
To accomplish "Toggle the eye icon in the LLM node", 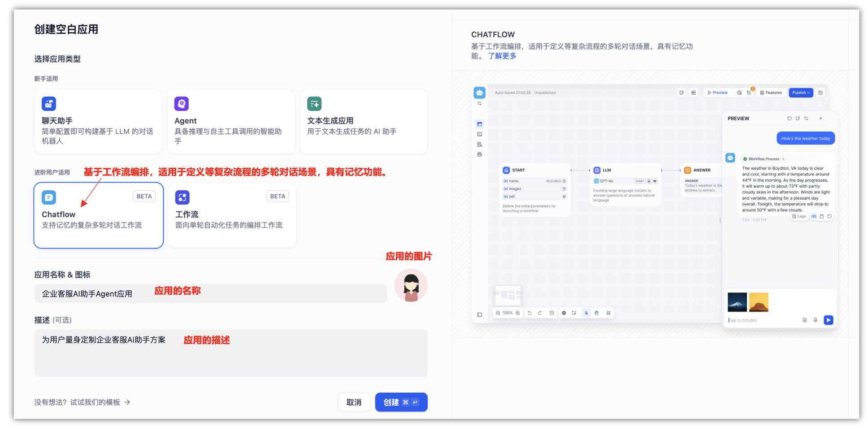I will [x=655, y=181].
